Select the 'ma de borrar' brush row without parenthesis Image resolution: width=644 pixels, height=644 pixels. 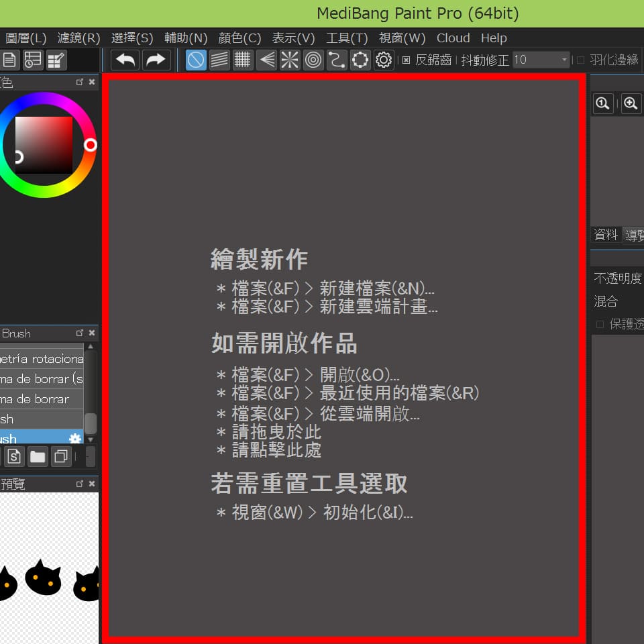click(x=42, y=398)
